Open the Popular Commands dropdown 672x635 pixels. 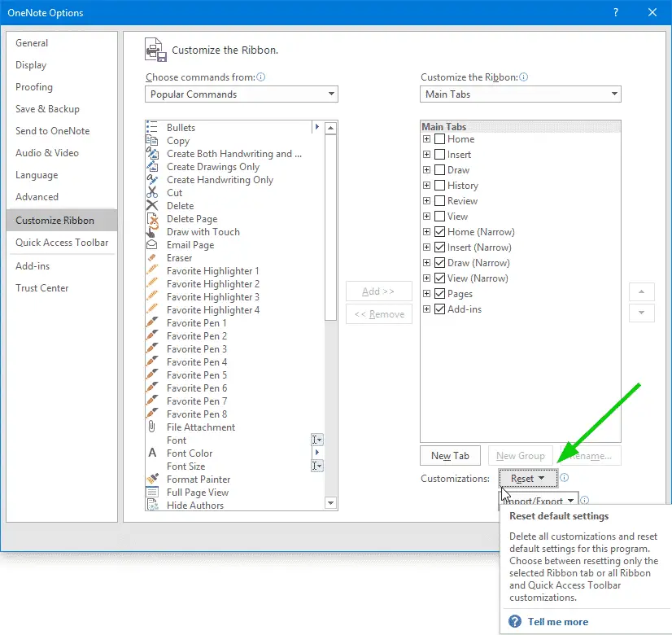coord(242,94)
